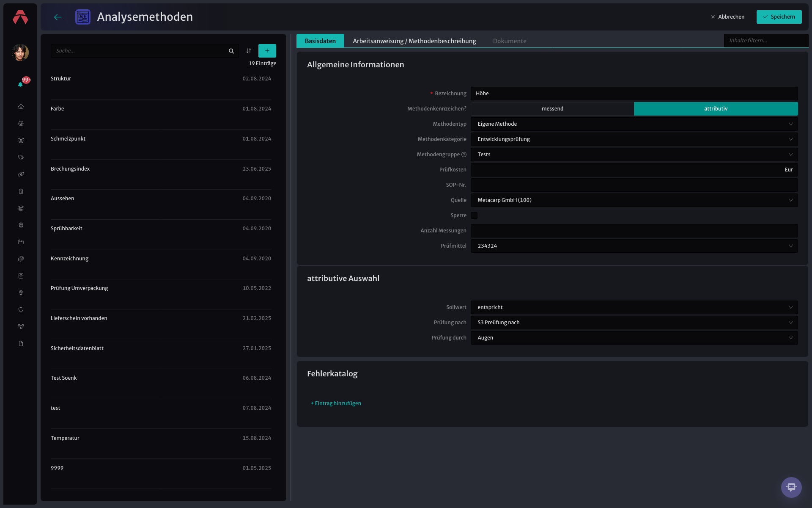
Task: Open the chain link icon in sidebar
Action: tap(21, 174)
